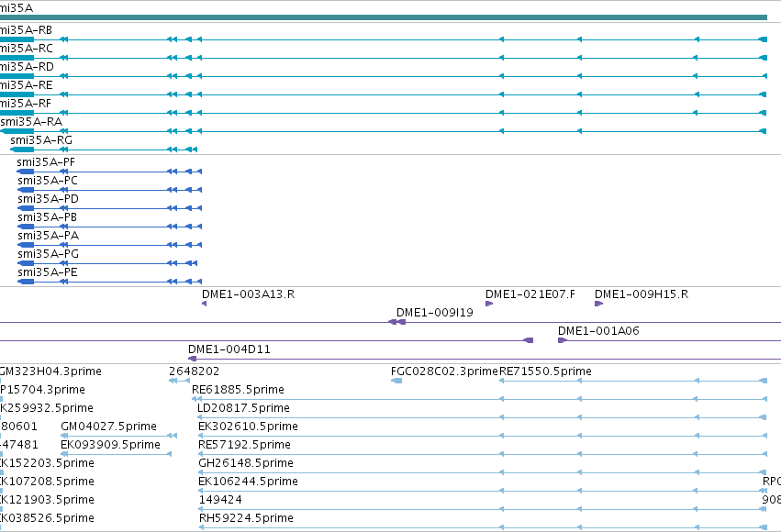The image size is (781, 532).
Task: Select EST EK038526.5prime
Action: [x=48, y=519]
